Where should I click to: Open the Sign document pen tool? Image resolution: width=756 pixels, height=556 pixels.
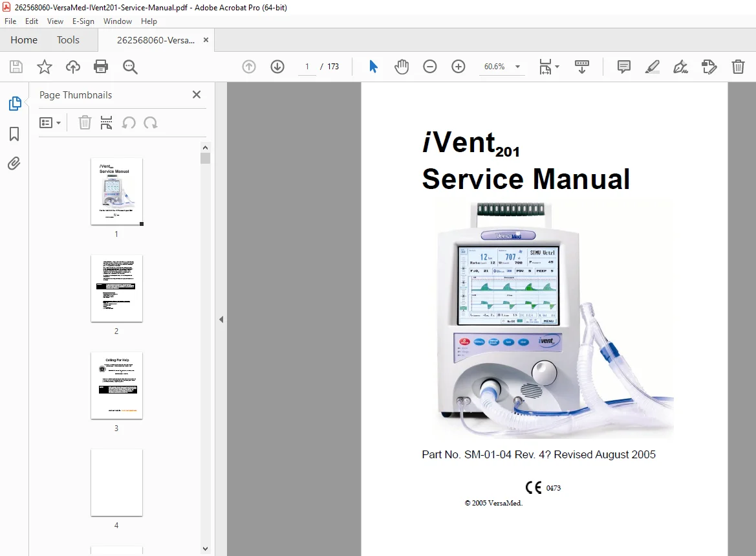tap(681, 67)
